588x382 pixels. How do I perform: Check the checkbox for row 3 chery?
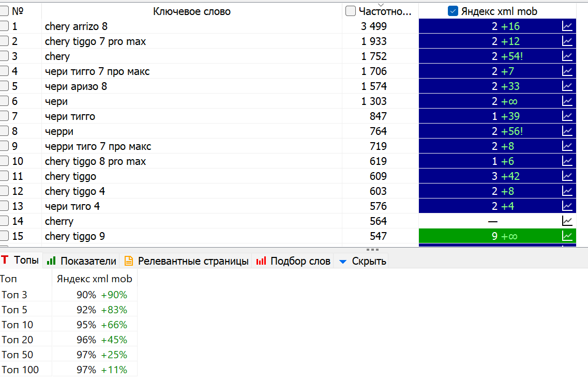click(x=4, y=56)
